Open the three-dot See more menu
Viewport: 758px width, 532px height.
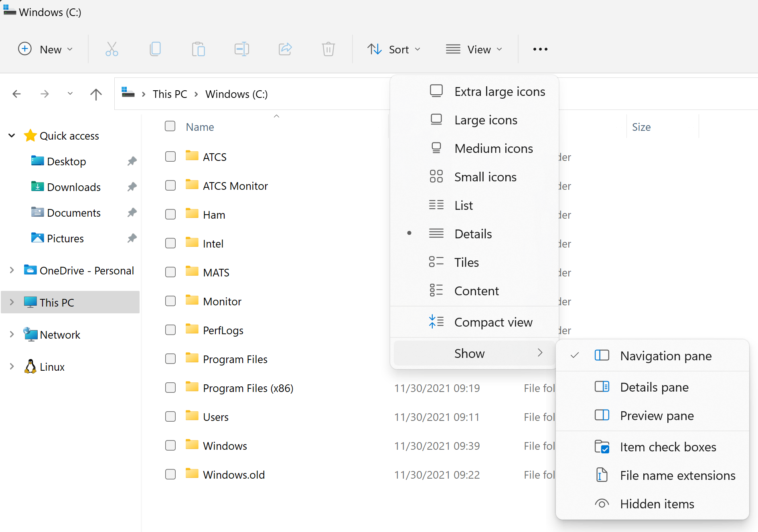pyautogui.click(x=540, y=49)
